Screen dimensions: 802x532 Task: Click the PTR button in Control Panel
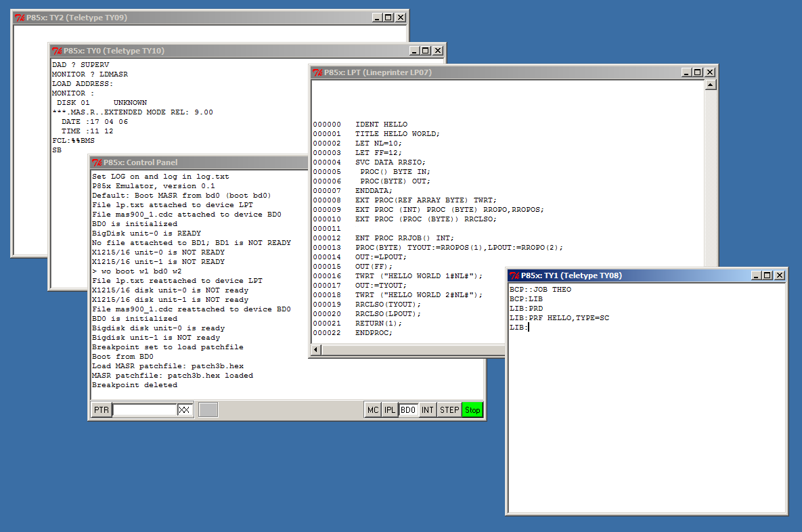(x=102, y=409)
